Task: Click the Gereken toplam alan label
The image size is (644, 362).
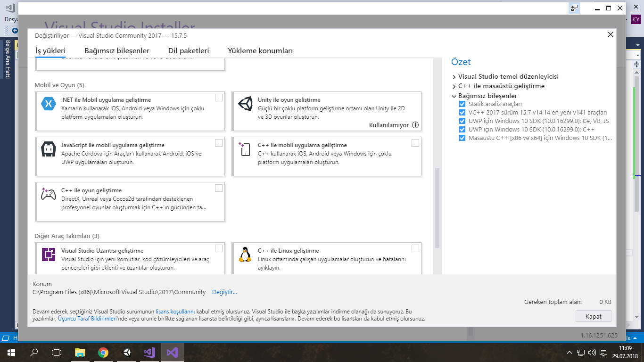Action: coord(553,302)
